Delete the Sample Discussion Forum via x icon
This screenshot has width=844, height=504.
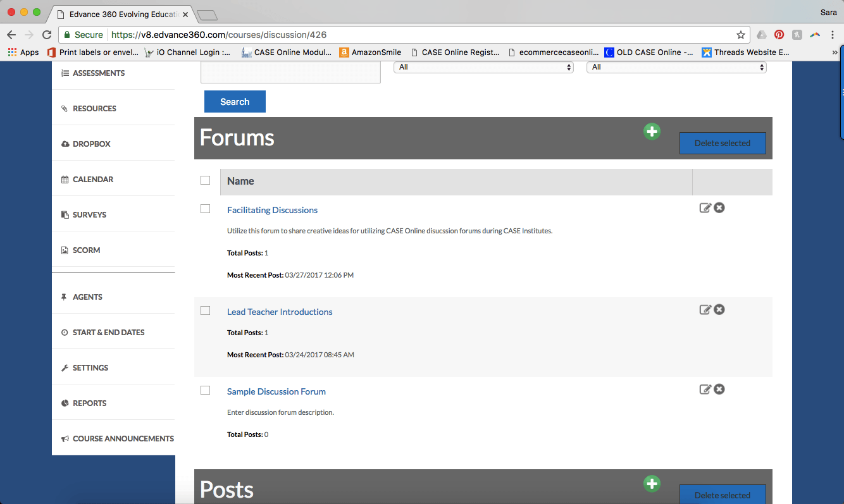[719, 390]
